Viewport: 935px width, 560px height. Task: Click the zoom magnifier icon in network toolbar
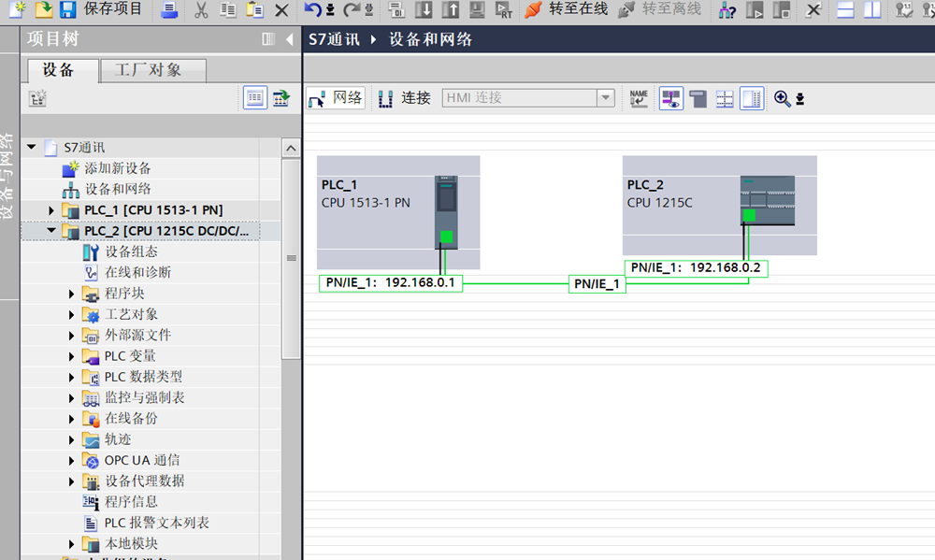pyautogui.click(x=783, y=98)
